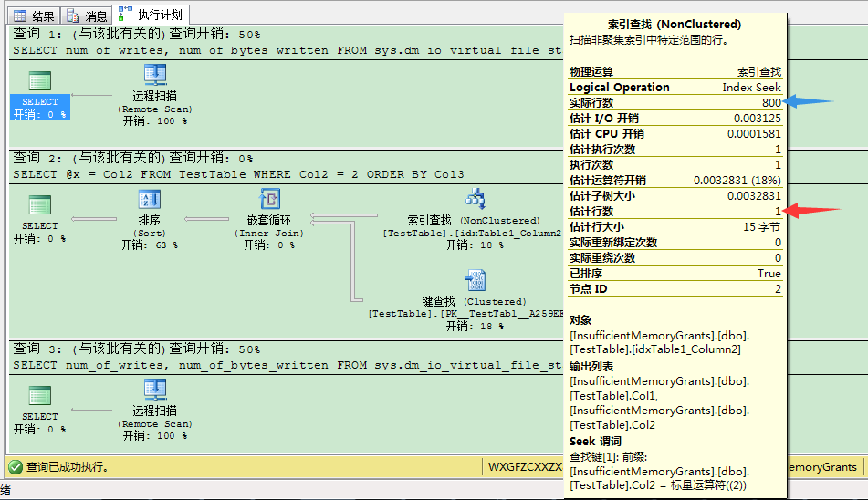
Task: Click the NonClustered Index Seek operator icon
Action: click(476, 199)
